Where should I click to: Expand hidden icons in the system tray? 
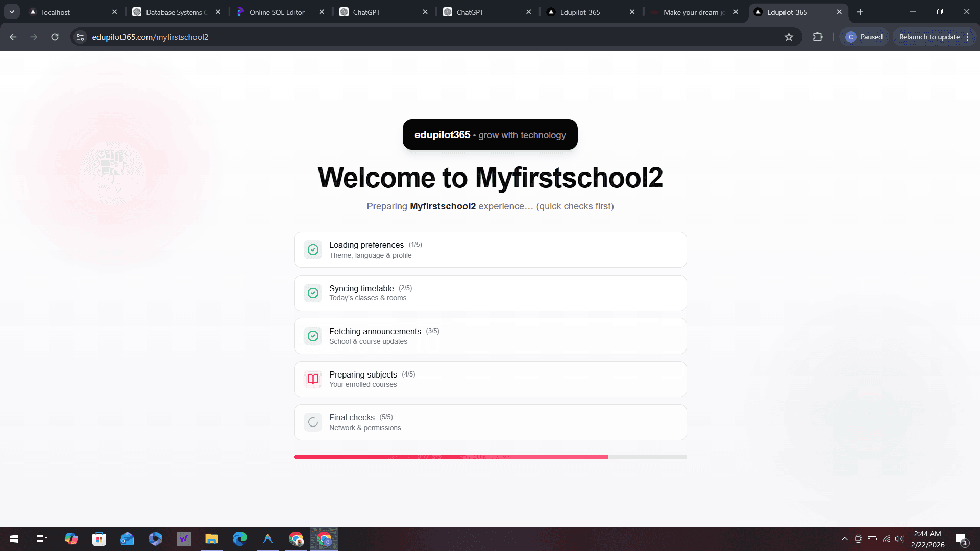[x=845, y=538]
